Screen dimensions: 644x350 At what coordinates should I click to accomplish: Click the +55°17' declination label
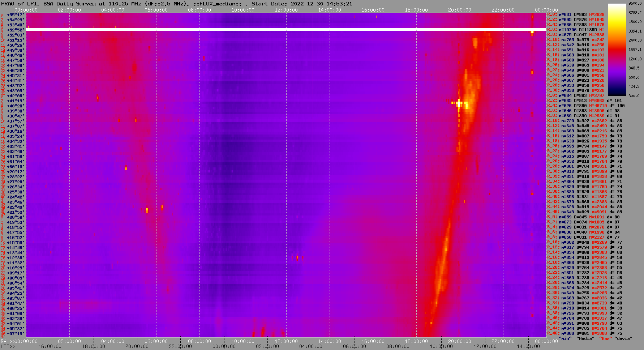click(x=16, y=15)
